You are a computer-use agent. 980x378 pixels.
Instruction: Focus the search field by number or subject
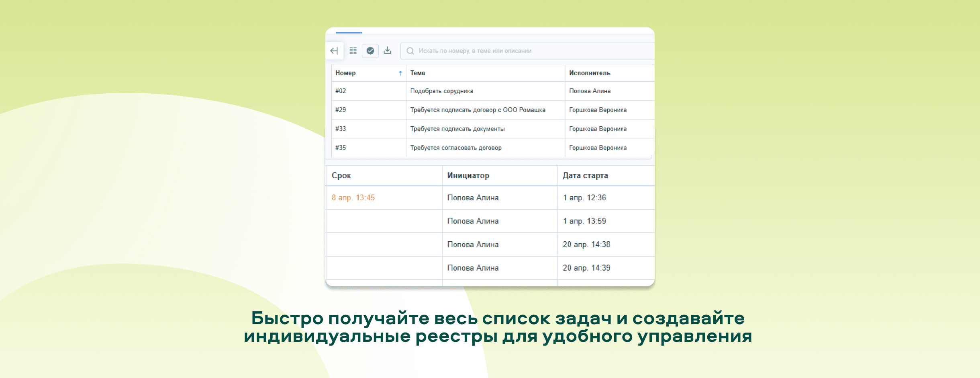pos(527,51)
